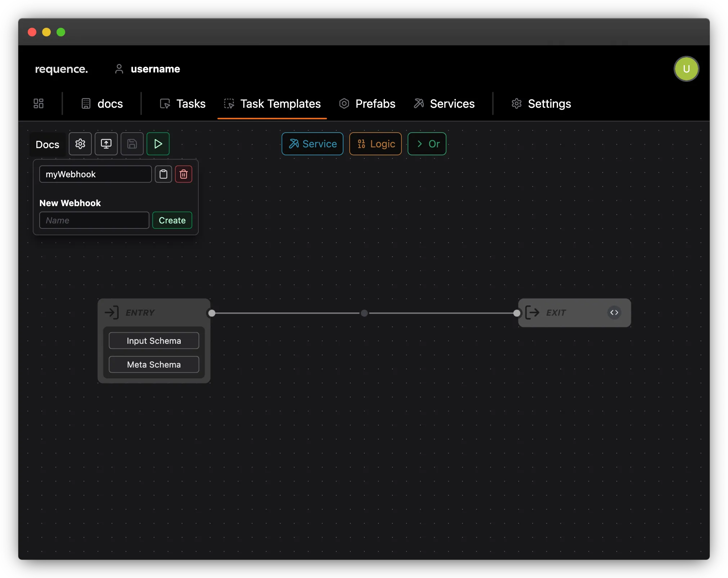Add a Logic node
Screen dimensions: 728x578
point(375,144)
